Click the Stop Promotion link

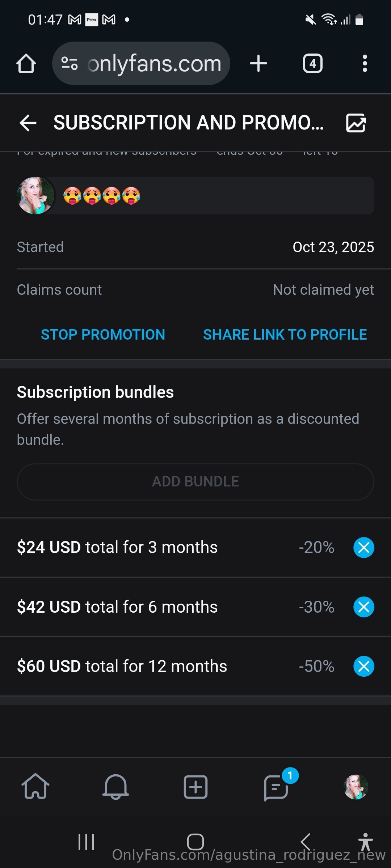coord(103,335)
